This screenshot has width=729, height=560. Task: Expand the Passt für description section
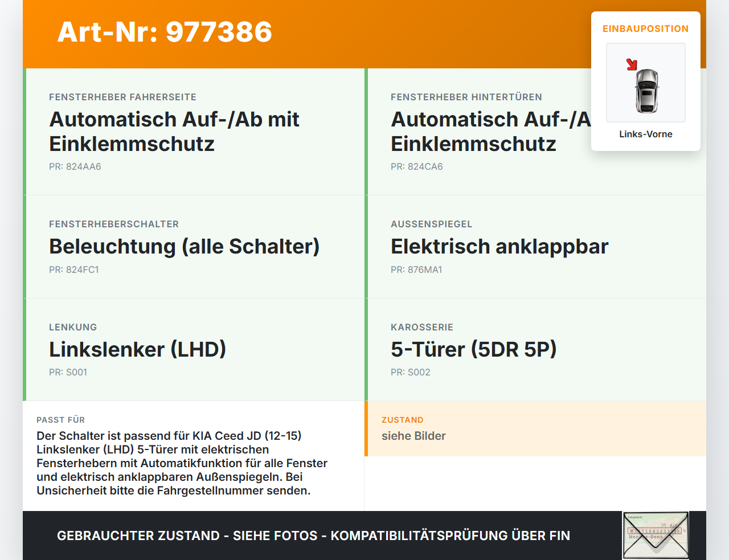click(194, 456)
